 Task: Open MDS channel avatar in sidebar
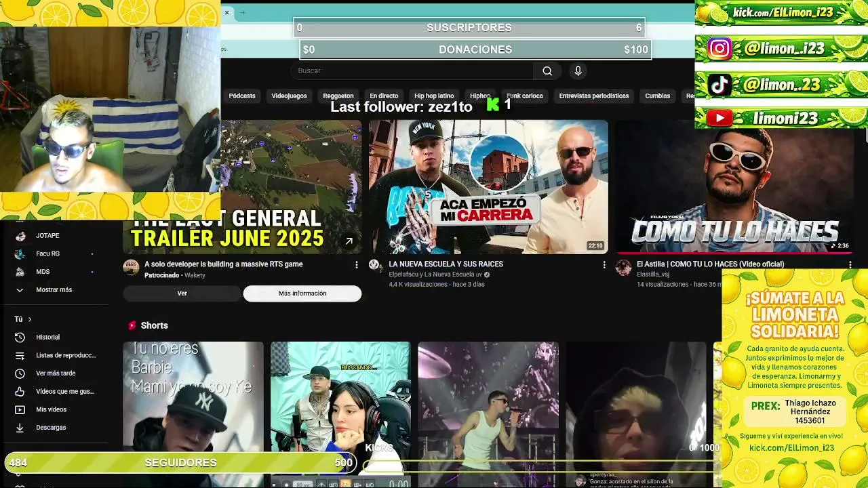[20, 272]
